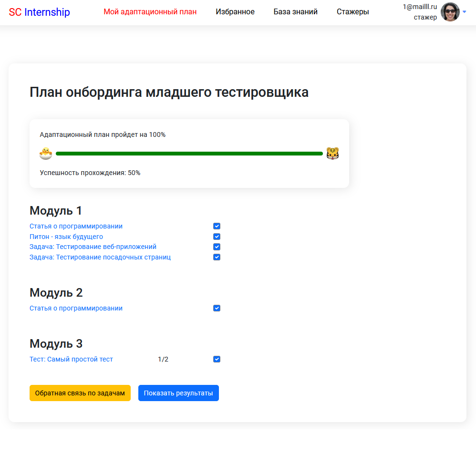Go to Избранное menu item
476x476 pixels.
tap(235, 12)
